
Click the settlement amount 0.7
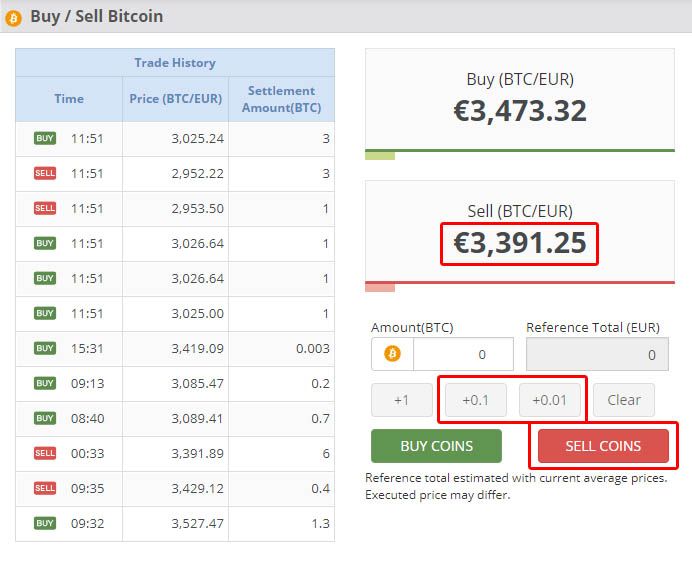tap(320, 418)
